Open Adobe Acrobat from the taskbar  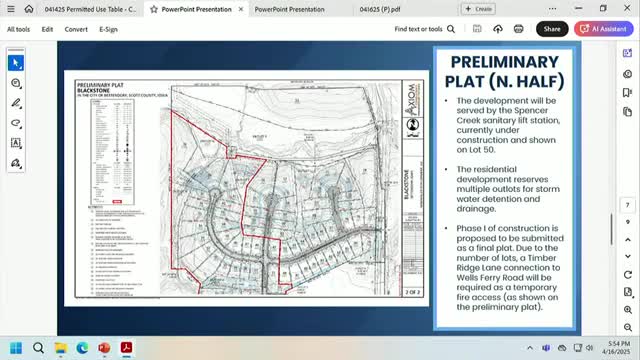(x=126, y=348)
